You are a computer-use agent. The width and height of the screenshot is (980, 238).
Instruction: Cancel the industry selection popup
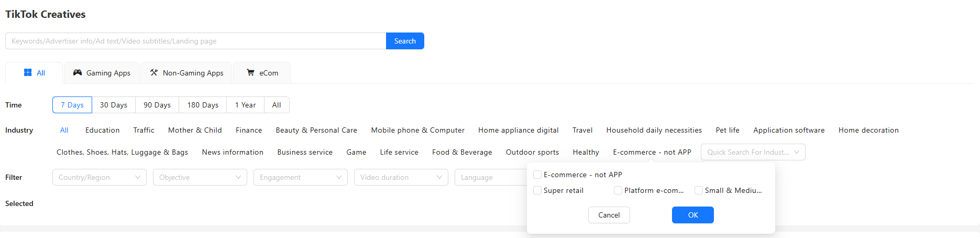609,215
